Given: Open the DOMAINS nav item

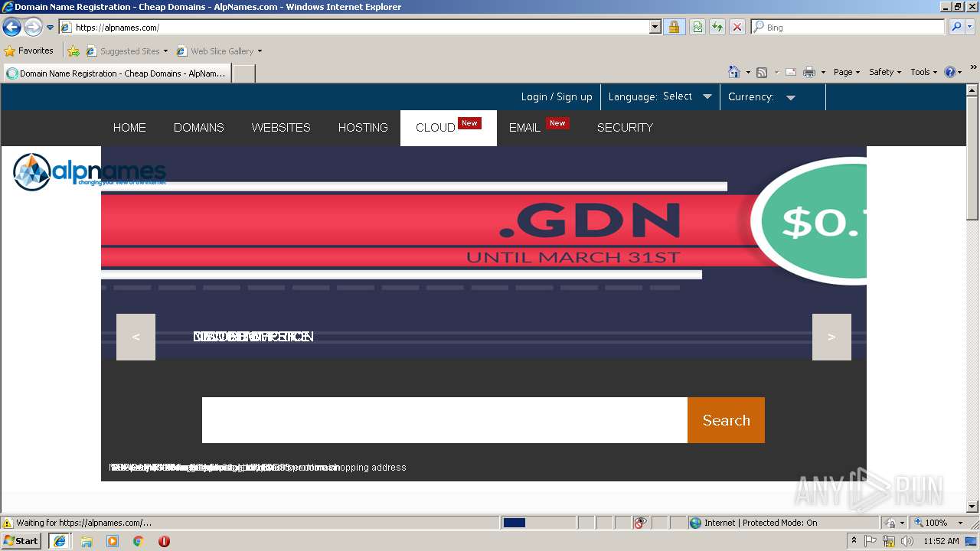Looking at the screenshot, I should pos(199,128).
